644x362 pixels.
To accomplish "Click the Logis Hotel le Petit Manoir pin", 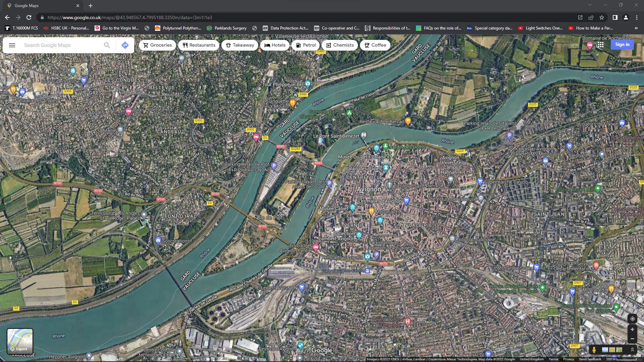I will [x=128, y=111].
